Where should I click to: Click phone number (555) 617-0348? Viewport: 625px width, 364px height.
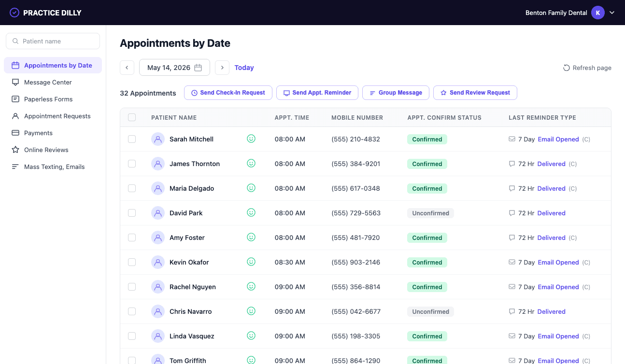(x=355, y=188)
